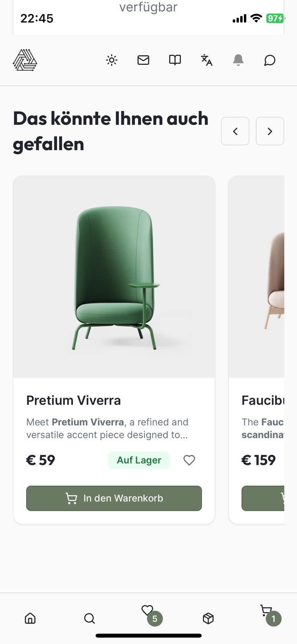Image resolution: width=297 pixels, height=644 pixels.
Task: Add Pretium Viverra to Warenkorb
Action: 114,498
